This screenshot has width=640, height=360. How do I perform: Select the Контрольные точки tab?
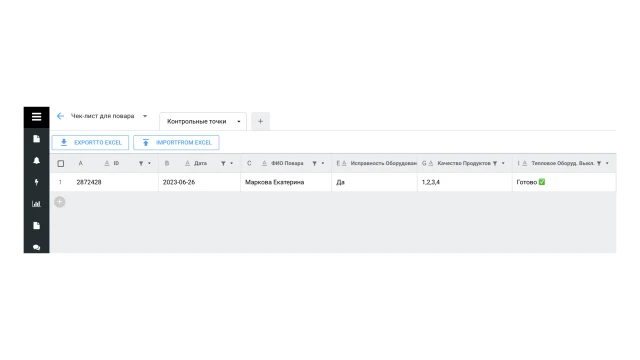[x=203, y=121]
